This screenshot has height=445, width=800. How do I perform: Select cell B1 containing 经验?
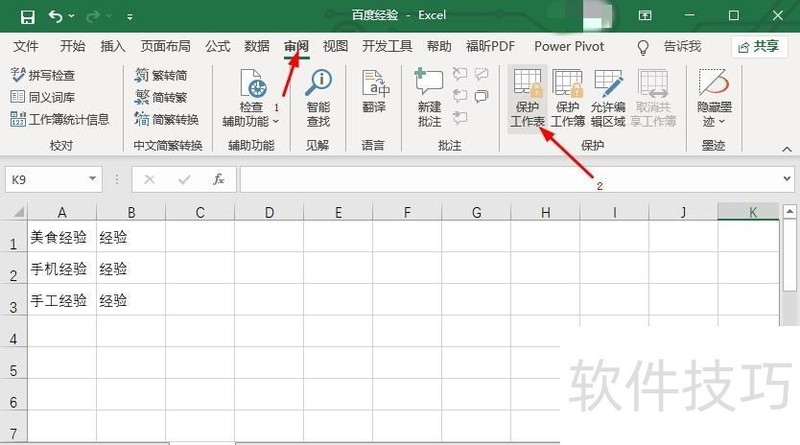[x=131, y=237]
